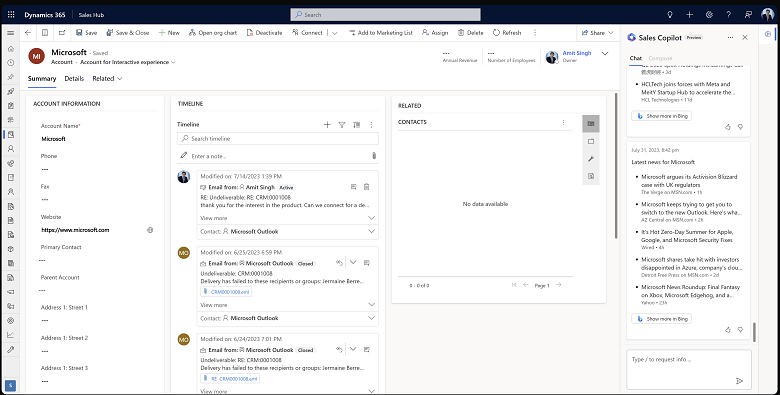
Task: Add a timeline record with plus icon
Action: (x=327, y=125)
